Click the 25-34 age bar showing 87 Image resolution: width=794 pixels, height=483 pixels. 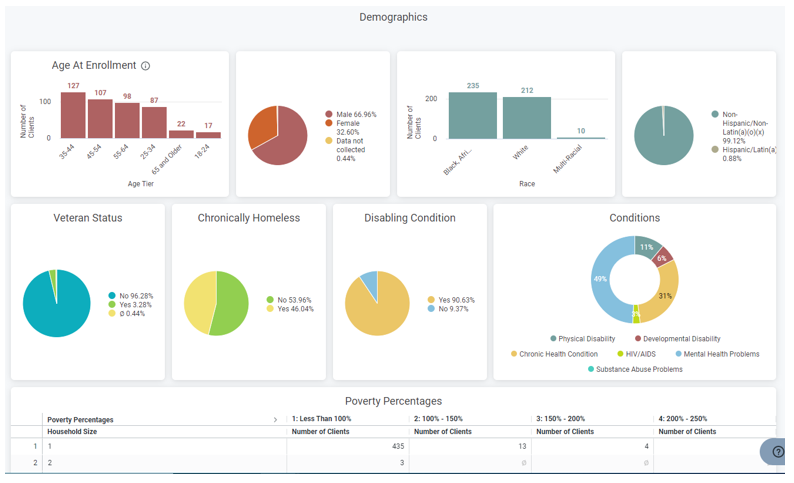(154, 123)
